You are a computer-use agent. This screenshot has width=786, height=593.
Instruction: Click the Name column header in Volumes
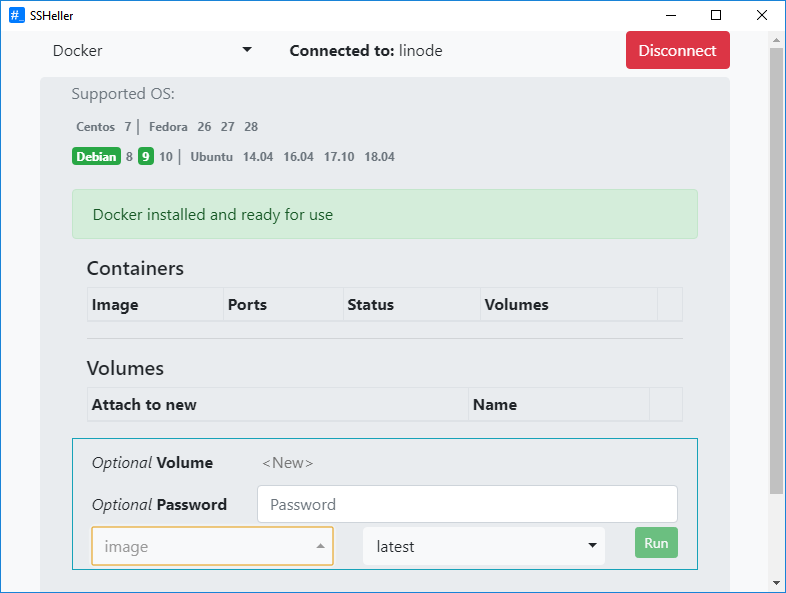494,405
